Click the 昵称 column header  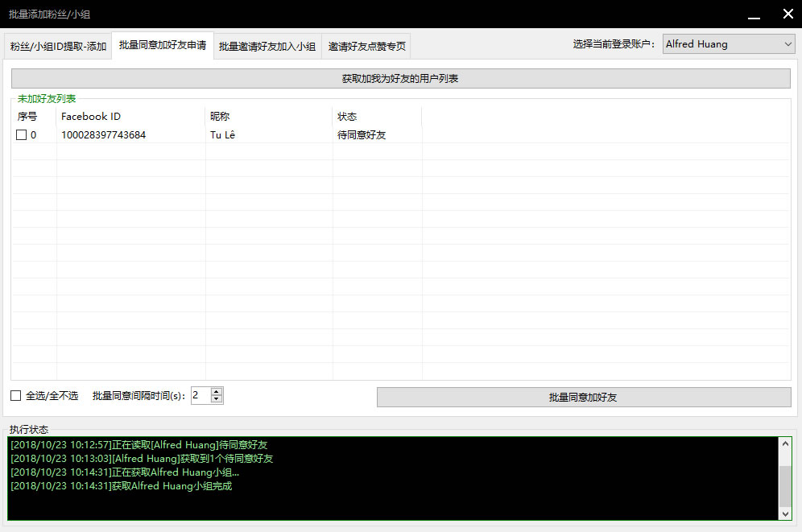[x=268, y=117]
